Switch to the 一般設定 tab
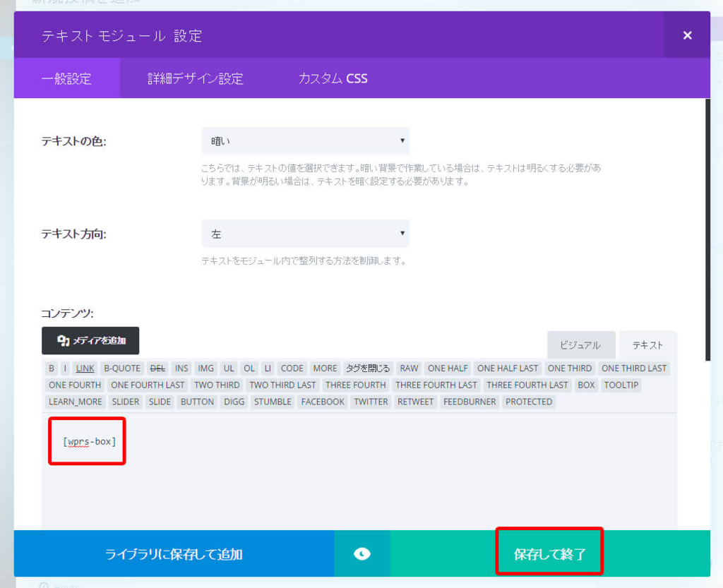 coord(67,78)
